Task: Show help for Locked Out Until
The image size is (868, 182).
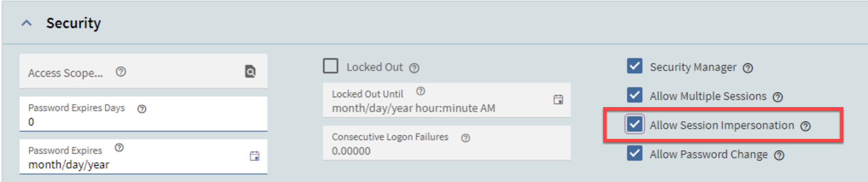Action: pos(420,91)
